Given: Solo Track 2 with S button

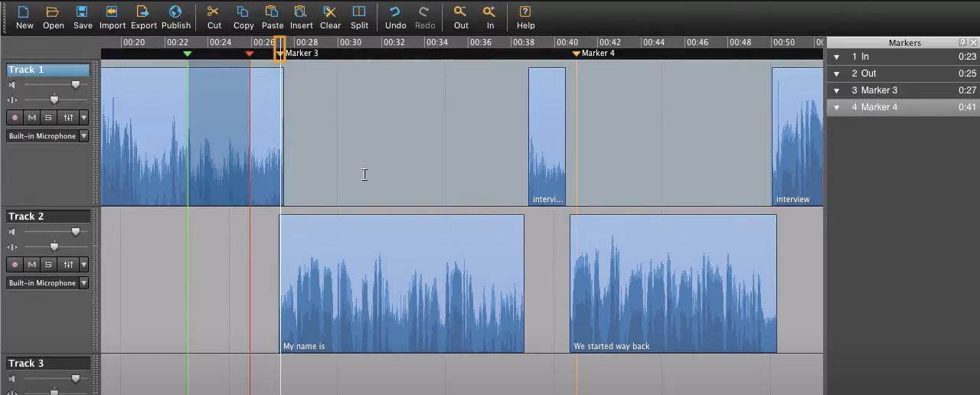Looking at the screenshot, I should (x=48, y=265).
